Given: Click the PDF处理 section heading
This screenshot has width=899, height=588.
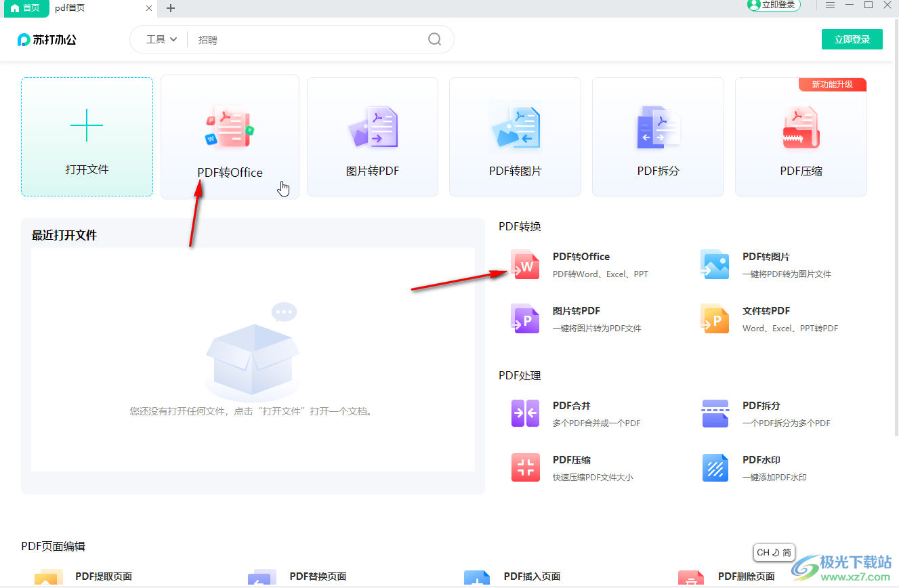Looking at the screenshot, I should tap(520, 376).
